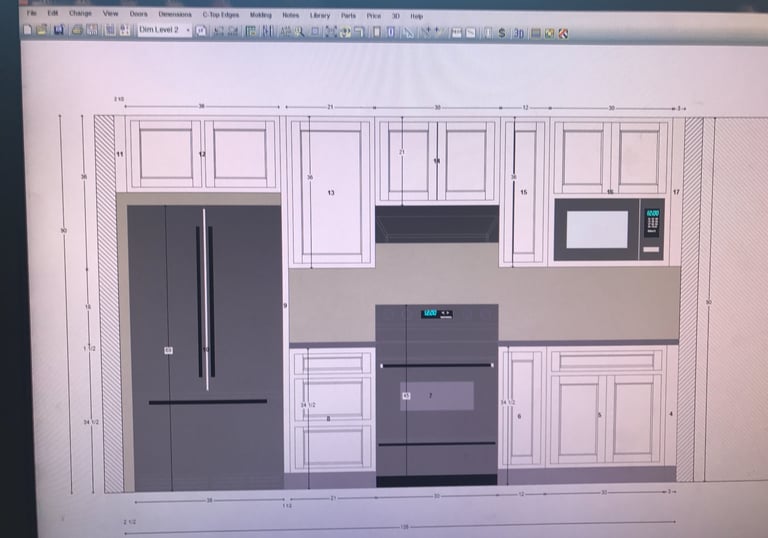
Task: Open the Molding menu
Action: click(261, 15)
